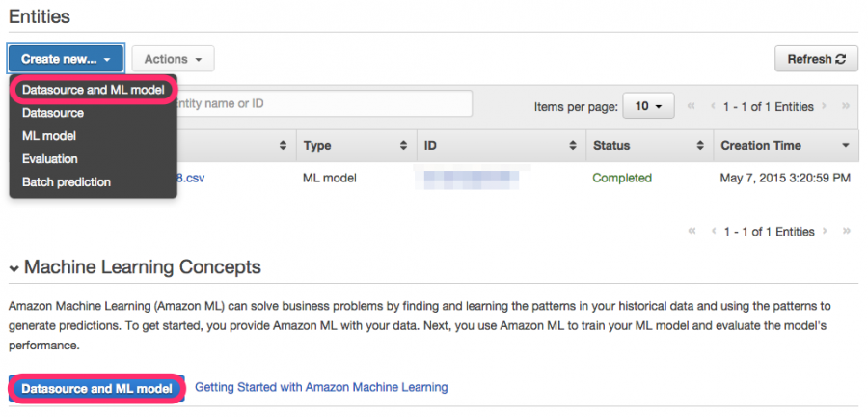The width and height of the screenshot is (868, 417).
Task: Change Items per page dropdown value
Action: click(x=648, y=106)
